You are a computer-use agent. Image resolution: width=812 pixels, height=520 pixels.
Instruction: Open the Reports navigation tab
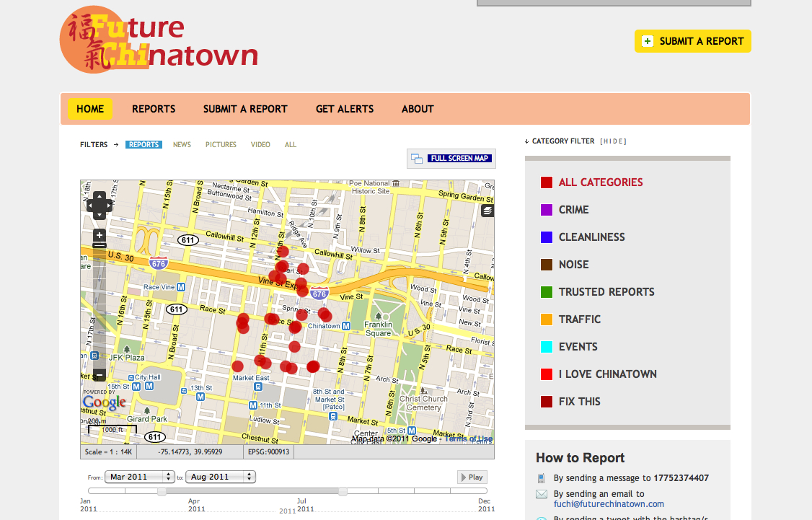click(x=154, y=109)
